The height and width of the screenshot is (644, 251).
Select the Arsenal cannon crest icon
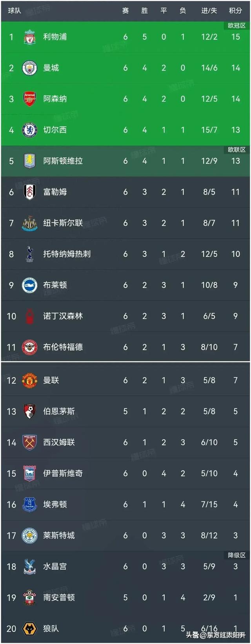coord(29,99)
